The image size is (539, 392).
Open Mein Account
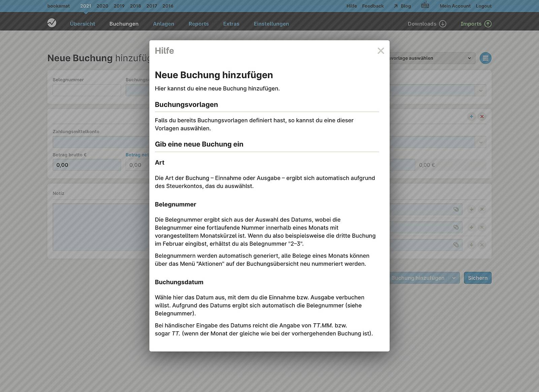(455, 6)
